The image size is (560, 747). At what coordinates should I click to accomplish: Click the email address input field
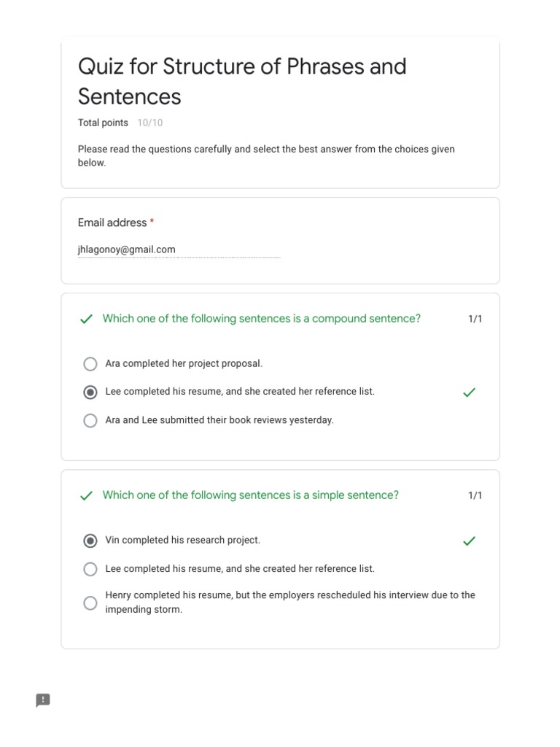[179, 249]
